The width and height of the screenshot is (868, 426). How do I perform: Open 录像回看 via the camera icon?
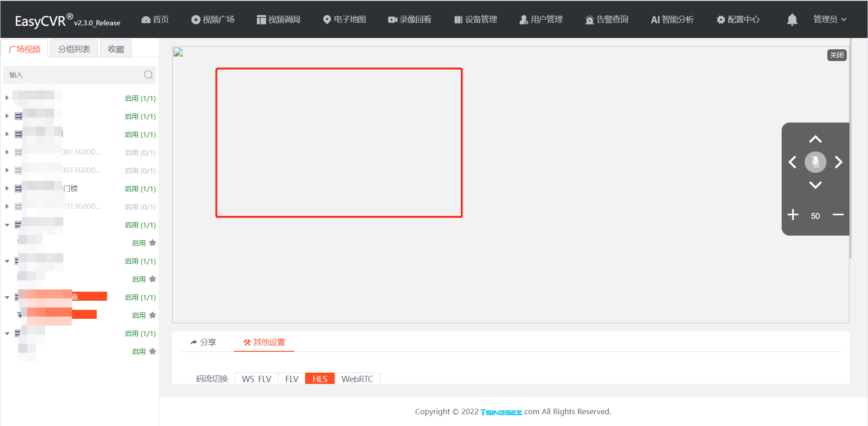[x=392, y=19]
